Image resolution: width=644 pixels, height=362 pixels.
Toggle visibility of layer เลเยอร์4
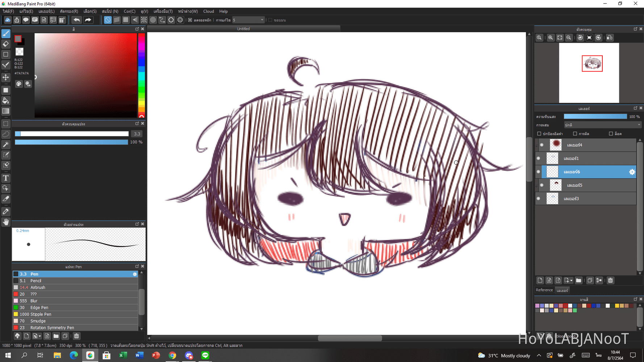point(542,145)
